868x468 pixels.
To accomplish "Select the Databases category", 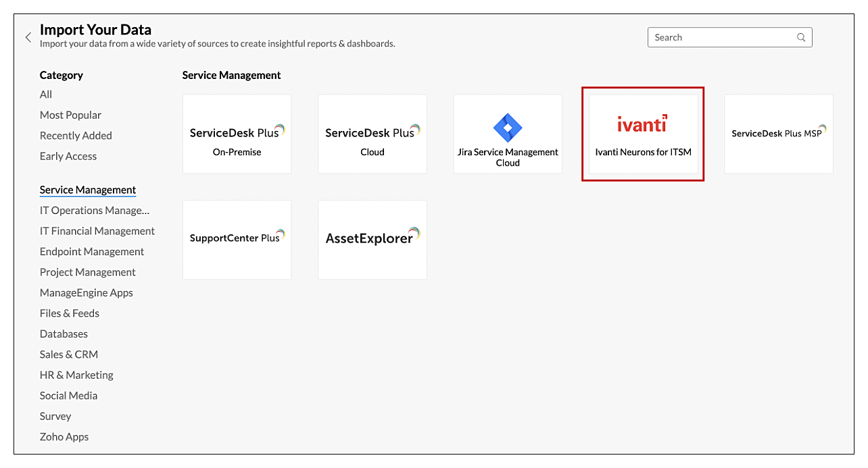I will pos(64,334).
